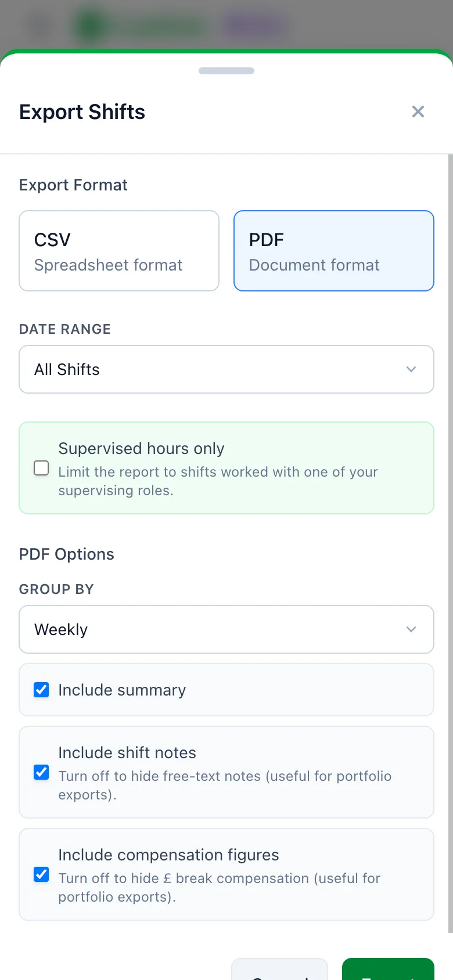Click the green Export button
Screen dimensions: 453x980
pyautogui.click(x=388, y=975)
